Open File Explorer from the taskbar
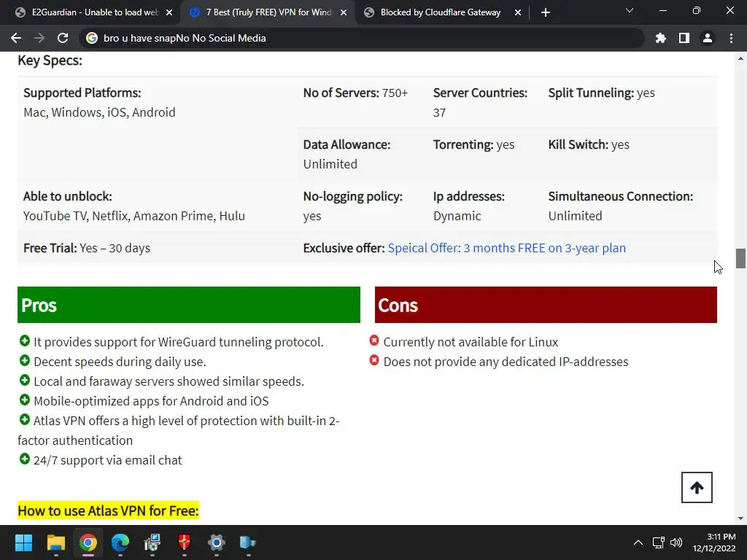 point(55,542)
